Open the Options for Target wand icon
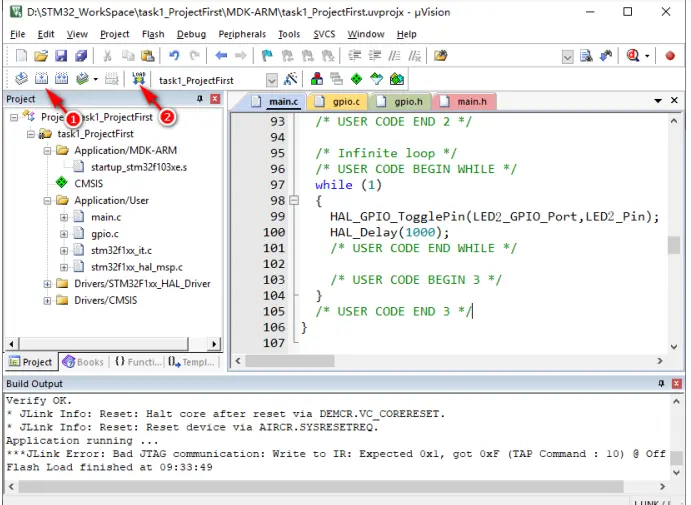The image size is (691, 505). click(x=291, y=79)
